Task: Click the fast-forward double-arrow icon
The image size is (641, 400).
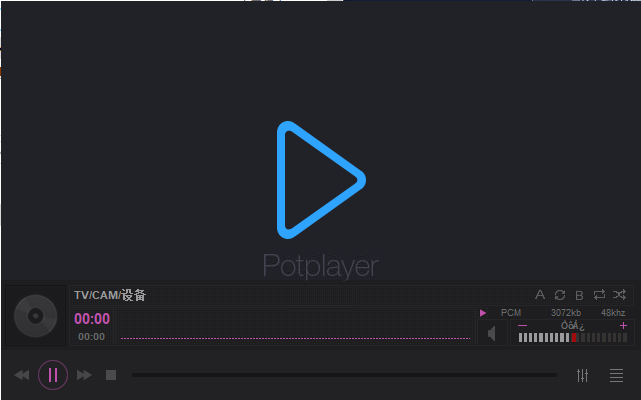Action: pyautogui.click(x=84, y=375)
